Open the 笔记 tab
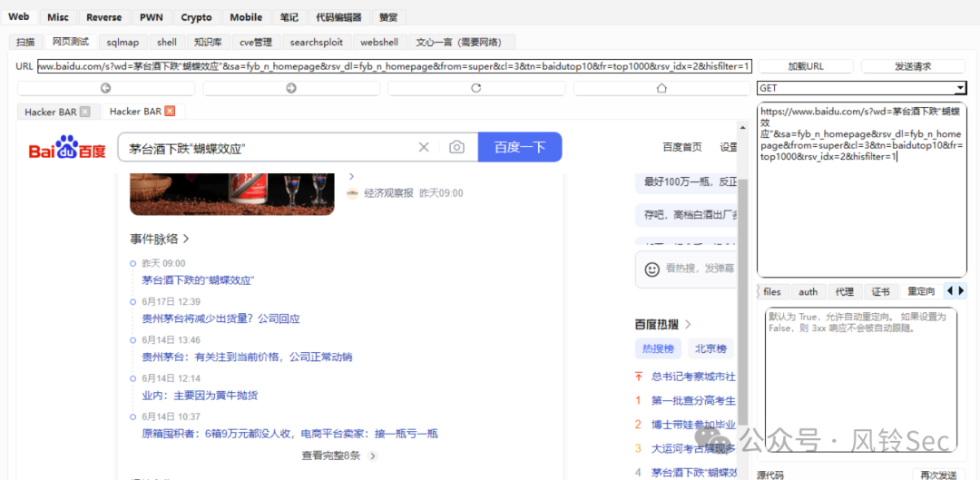This screenshot has height=480, width=980. coord(289,17)
